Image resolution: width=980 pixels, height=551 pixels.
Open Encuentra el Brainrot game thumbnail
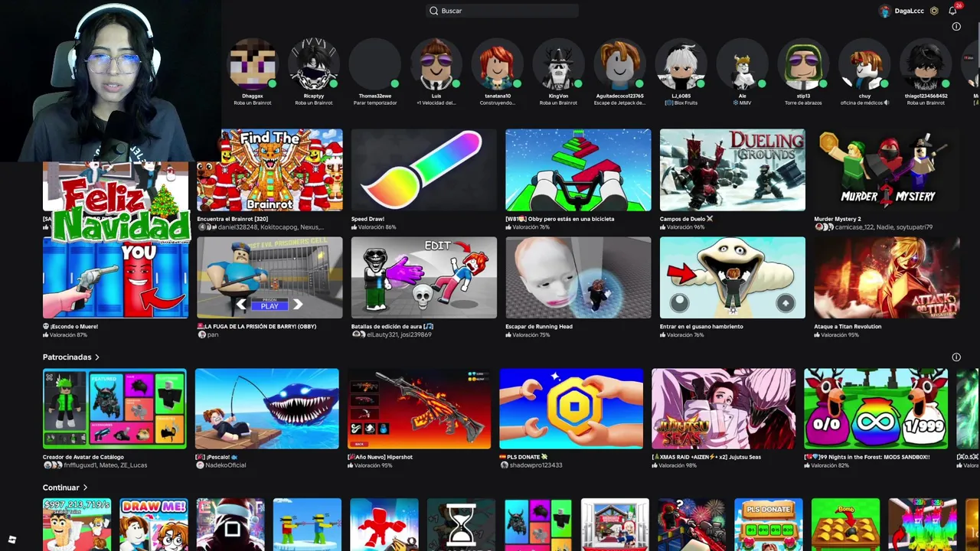[269, 170]
